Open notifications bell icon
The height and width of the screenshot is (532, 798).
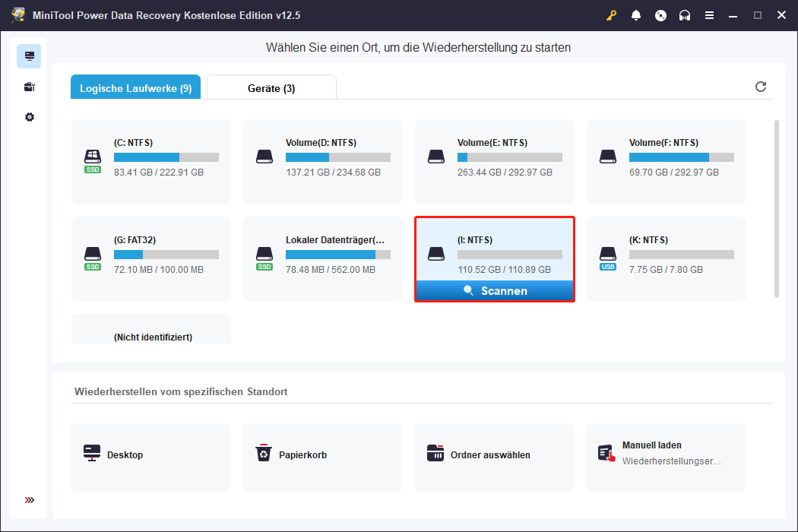tap(635, 15)
